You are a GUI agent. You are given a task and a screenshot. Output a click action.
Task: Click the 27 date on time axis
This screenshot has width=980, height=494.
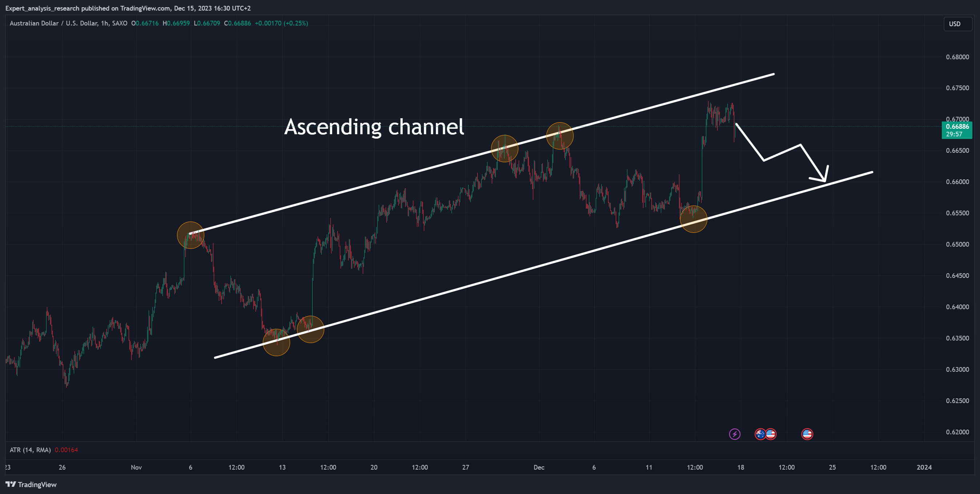[465, 467]
